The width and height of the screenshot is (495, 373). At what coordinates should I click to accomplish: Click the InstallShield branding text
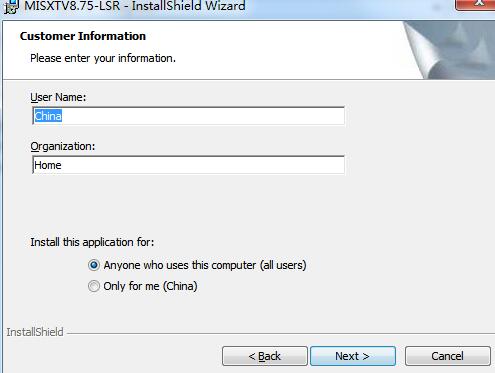(x=35, y=332)
